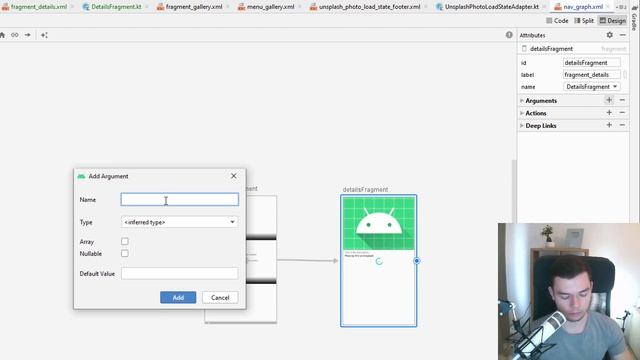
Task: Click the Cancel button in dialog
Action: [x=220, y=298]
